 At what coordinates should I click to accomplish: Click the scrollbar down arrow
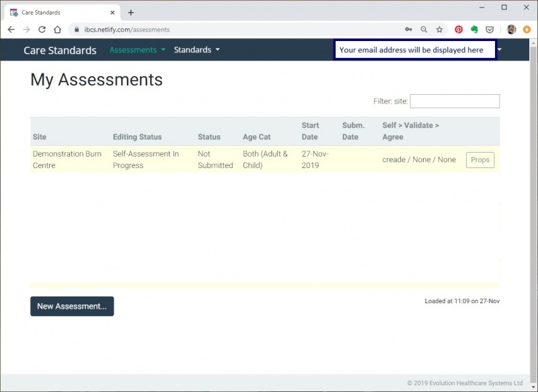(x=533, y=387)
